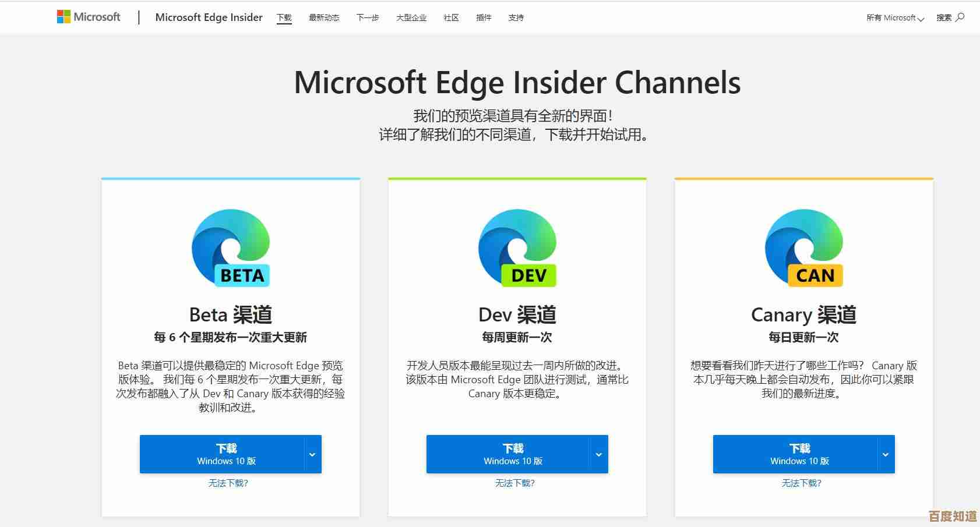Click the Edge Canary channel logo
The image size is (980, 527).
803,248
